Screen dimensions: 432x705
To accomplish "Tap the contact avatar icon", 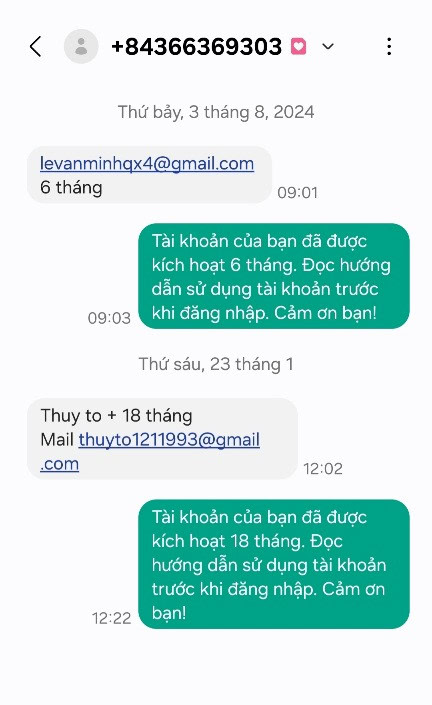I will [81, 46].
